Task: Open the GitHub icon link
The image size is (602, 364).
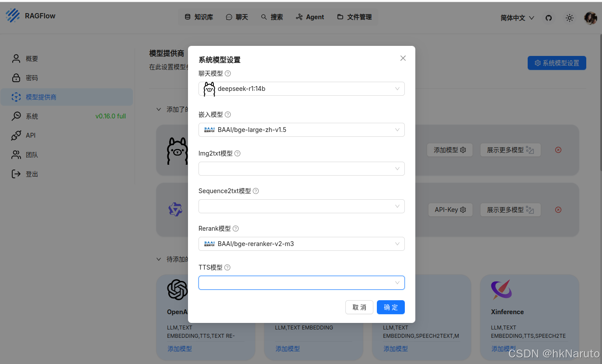Action: (549, 18)
